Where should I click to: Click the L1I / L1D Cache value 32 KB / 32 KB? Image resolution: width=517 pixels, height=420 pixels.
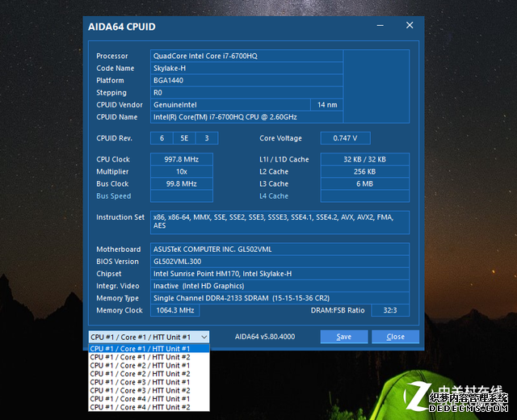point(365,159)
